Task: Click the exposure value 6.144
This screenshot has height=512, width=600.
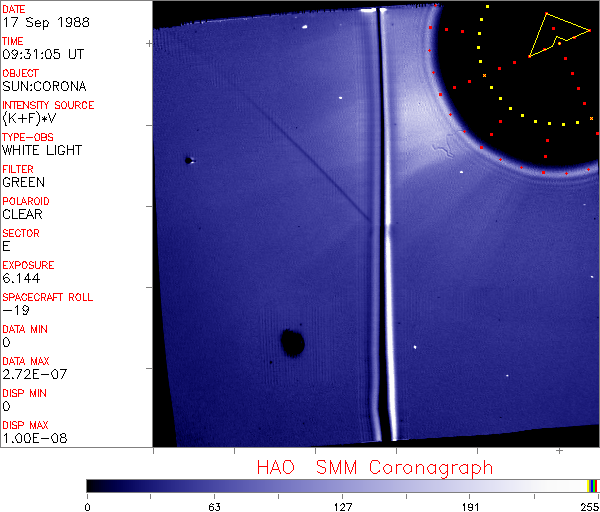Action: (21, 278)
